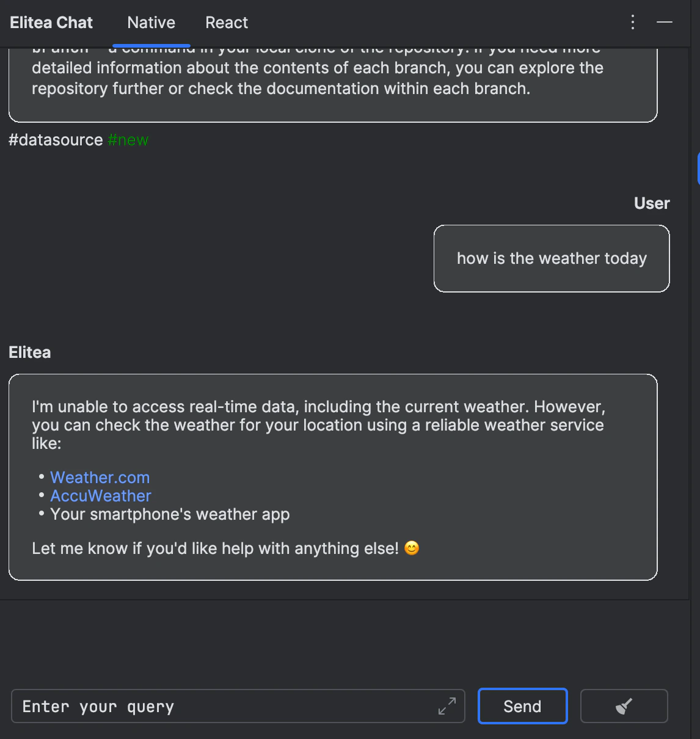Expand the query input with arrows icon
The height and width of the screenshot is (739, 700).
click(447, 706)
